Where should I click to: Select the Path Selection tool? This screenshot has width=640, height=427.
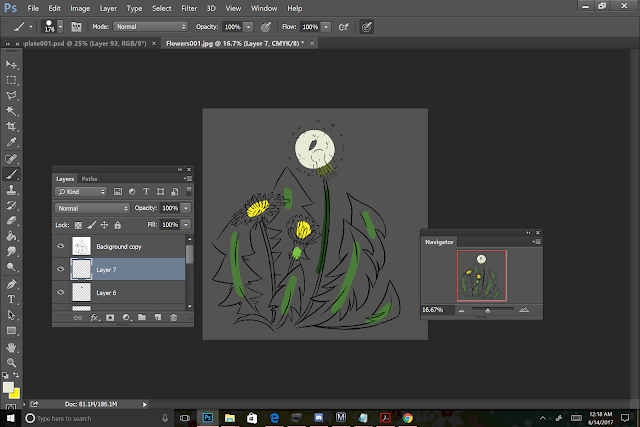click(11, 315)
